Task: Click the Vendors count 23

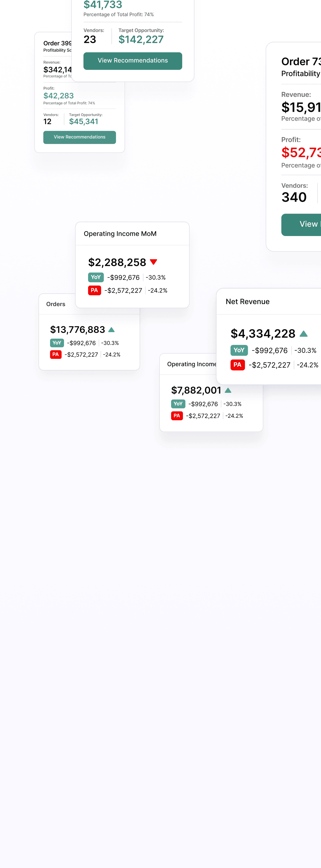Action: coord(90,39)
